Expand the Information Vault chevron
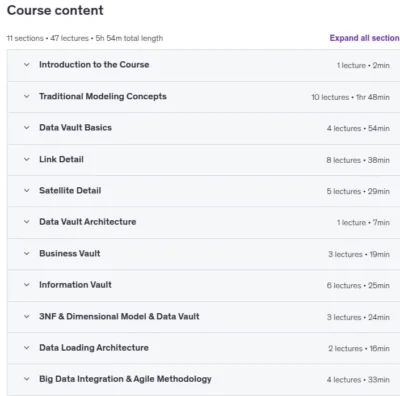Viewport: 400px width, 396px height. [27, 285]
